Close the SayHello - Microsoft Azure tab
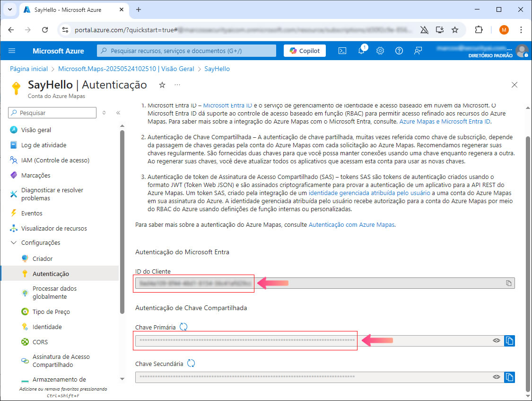The image size is (532, 401). pos(122,10)
